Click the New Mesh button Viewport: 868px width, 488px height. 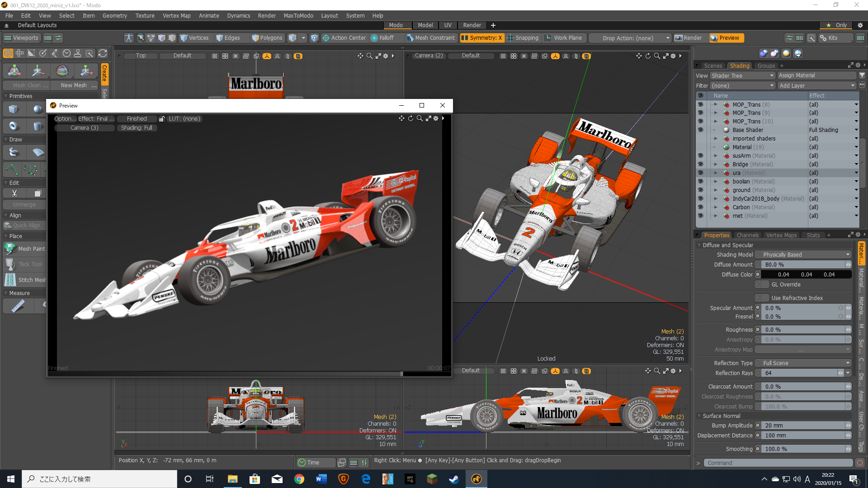tap(74, 85)
